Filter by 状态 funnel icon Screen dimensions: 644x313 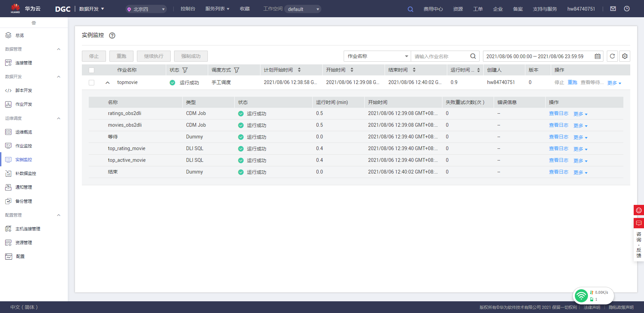(x=185, y=70)
